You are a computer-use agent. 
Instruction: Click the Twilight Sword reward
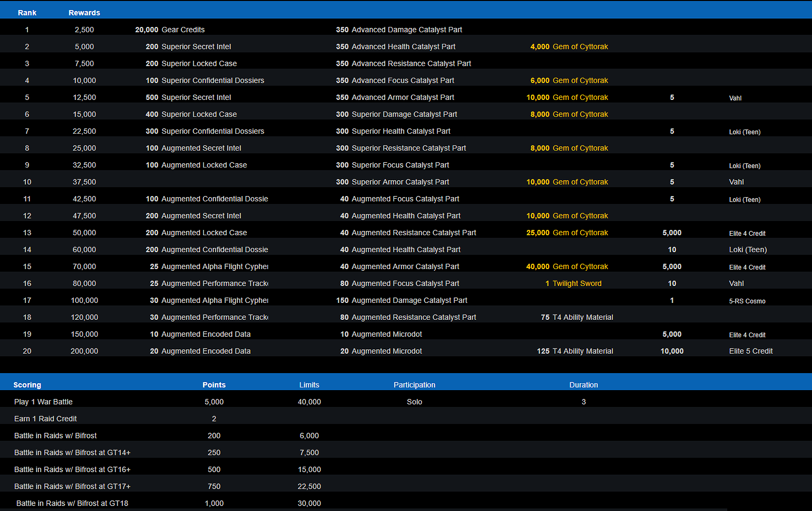(573, 283)
